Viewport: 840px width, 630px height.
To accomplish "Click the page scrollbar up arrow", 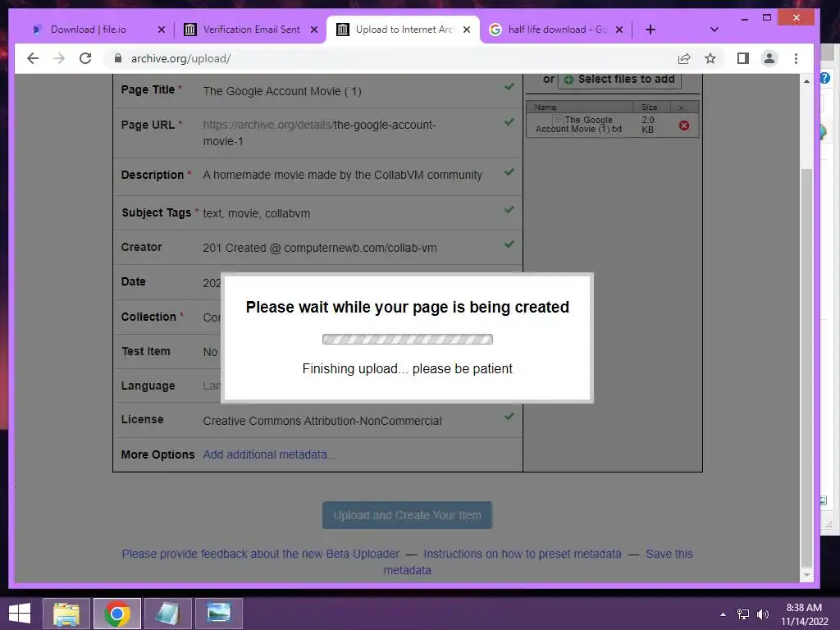I will [807, 81].
